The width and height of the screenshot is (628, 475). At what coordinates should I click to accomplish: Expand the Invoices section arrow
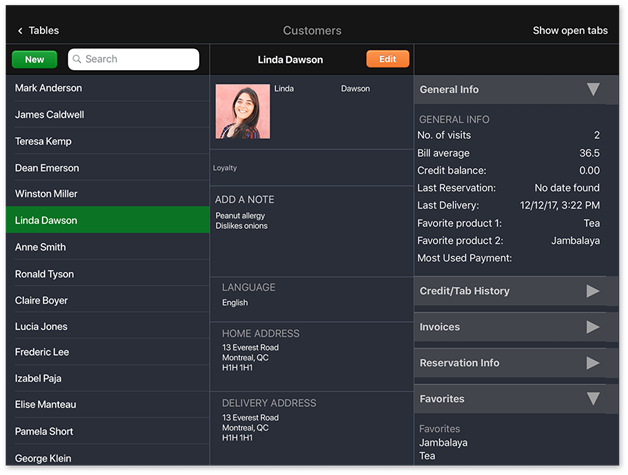(593, 327)
